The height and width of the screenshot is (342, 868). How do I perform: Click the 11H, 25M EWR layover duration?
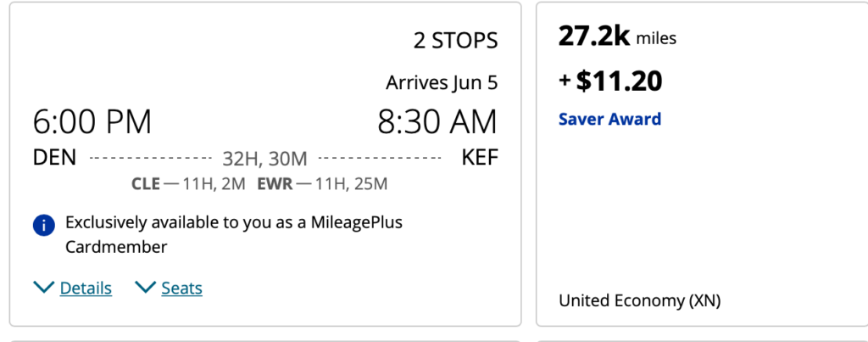[351, 183]
